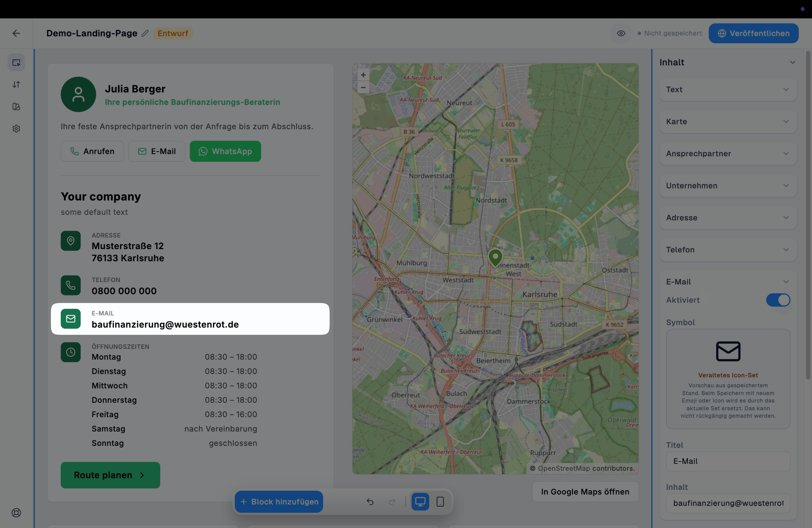Open the blocks editor sidebar icon
This screenshot has width=812, height=528.
pos(16,63)
